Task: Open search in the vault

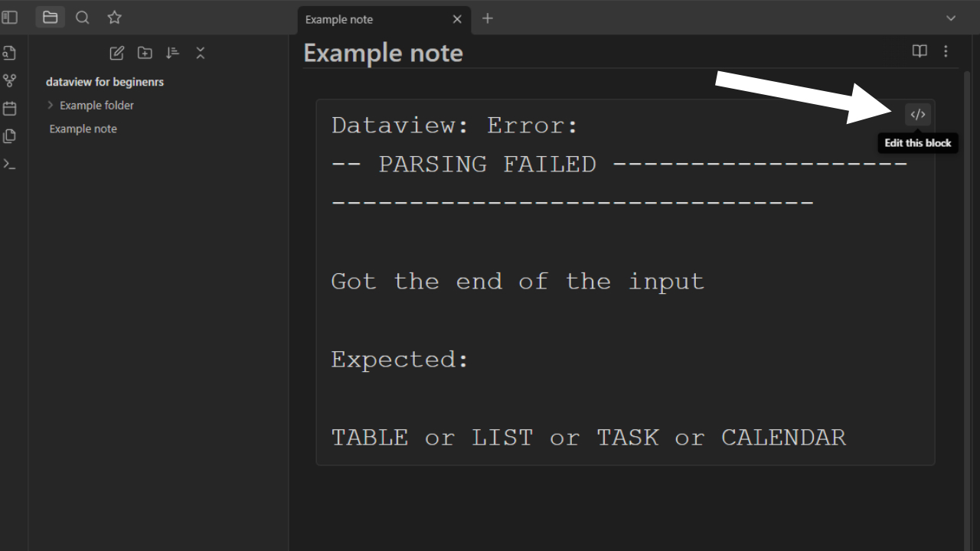Action: click(82, 17)
